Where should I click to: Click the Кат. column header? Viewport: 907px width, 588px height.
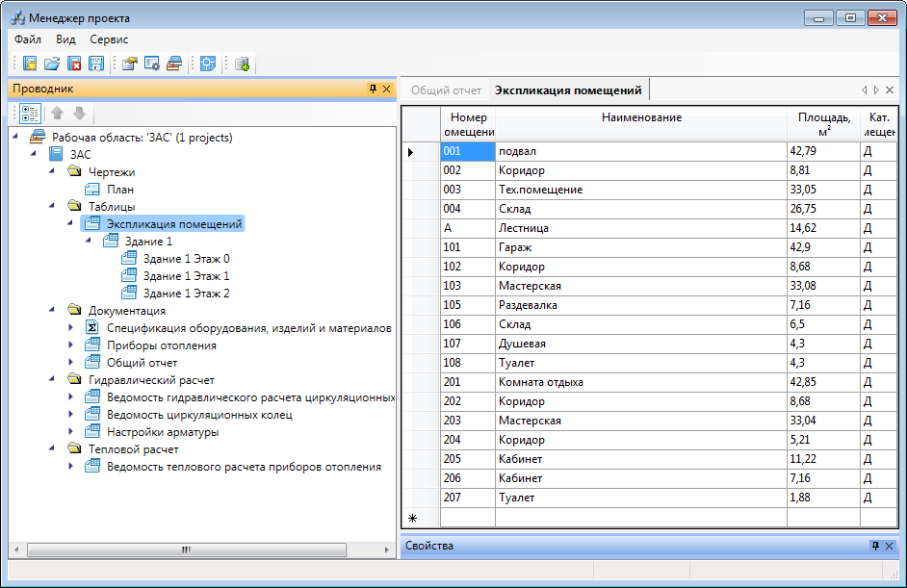click(x=879, y=124)
